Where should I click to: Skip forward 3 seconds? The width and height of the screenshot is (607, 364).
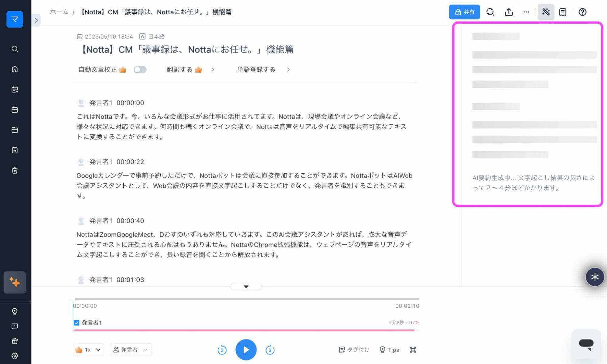(270, 350)
